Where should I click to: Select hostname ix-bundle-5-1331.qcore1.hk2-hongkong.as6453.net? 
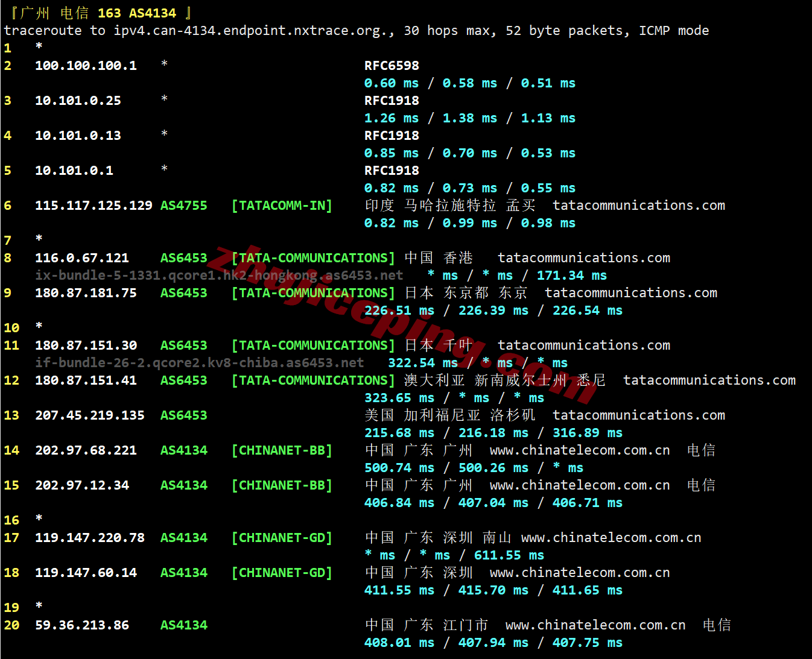pos(219,276)
